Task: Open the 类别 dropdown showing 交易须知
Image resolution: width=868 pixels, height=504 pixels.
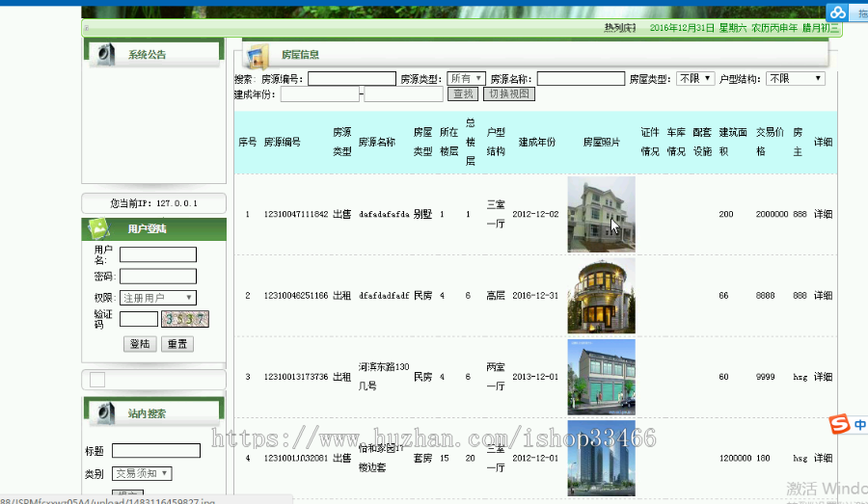Action: pyautogui.click(x=142, y=473)
